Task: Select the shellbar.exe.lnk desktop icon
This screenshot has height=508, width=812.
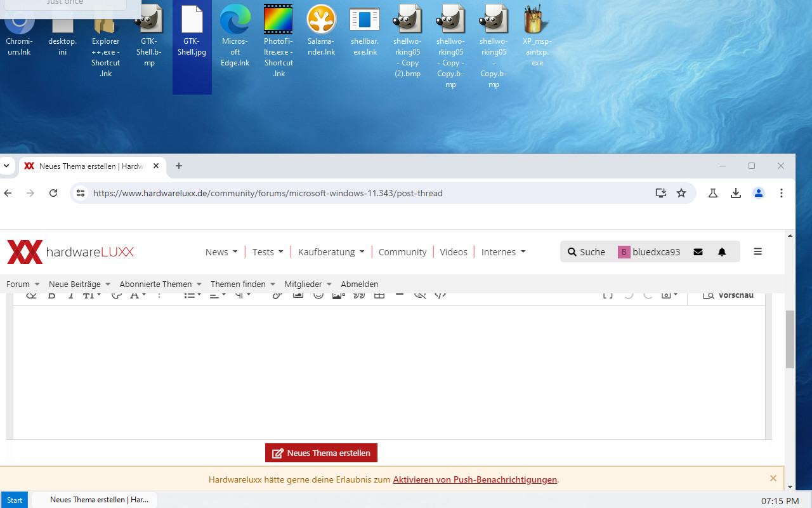Action: coord(365,30)
